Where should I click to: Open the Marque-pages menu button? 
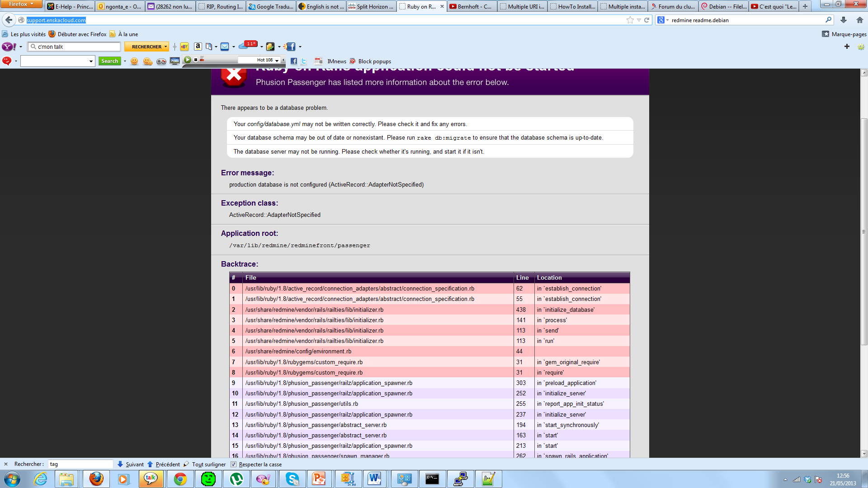[x=844, y=34]
